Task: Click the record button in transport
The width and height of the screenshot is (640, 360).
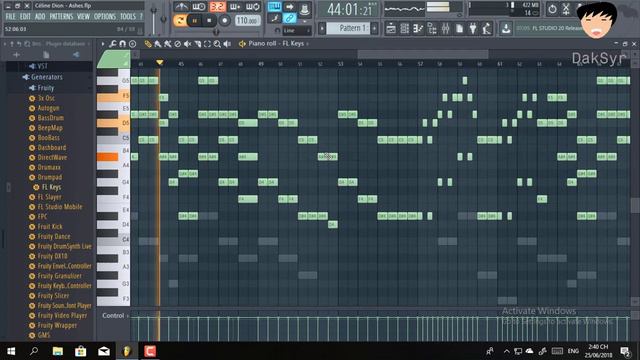Action: (224, 20)
